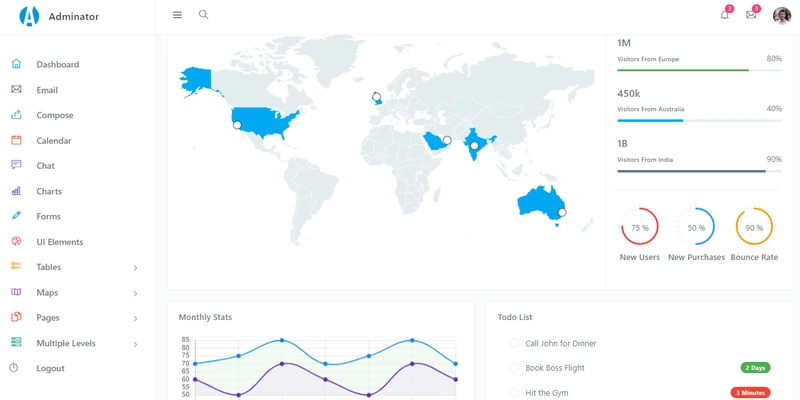
Task: Open the Compose menu item
Action: click(x=55, y=115)
